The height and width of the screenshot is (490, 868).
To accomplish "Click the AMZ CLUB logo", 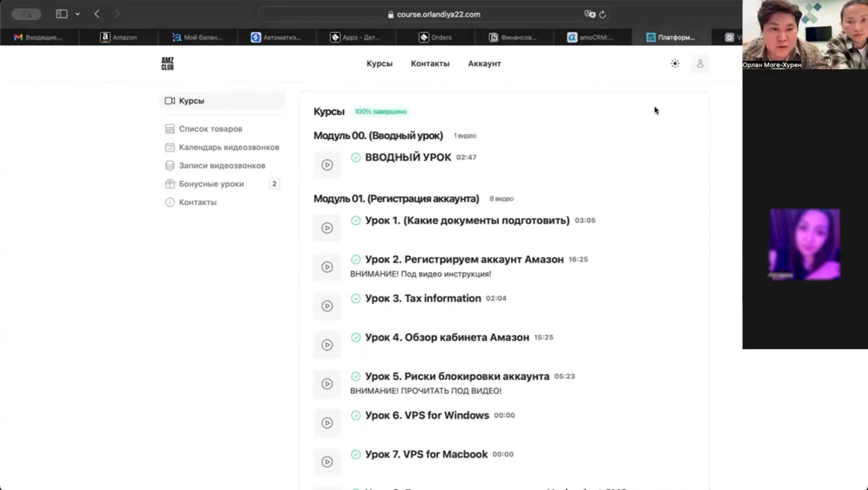I will [x=168, y=64].
